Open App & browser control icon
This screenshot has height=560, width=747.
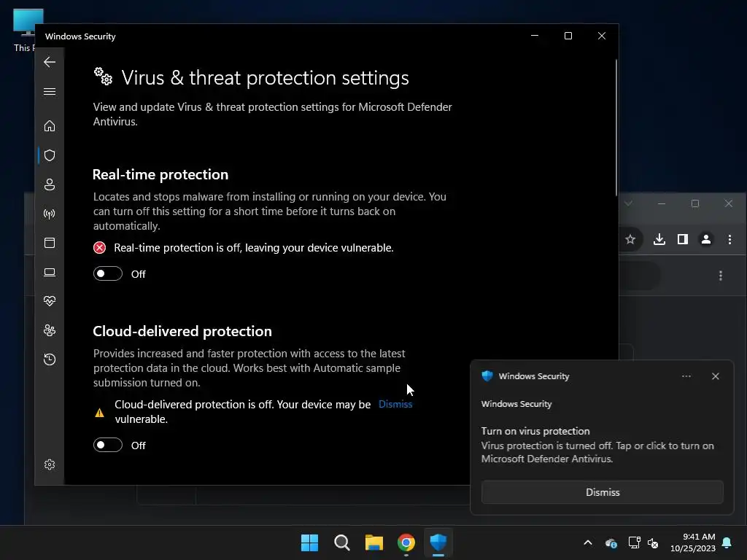(x=50, y=243)
